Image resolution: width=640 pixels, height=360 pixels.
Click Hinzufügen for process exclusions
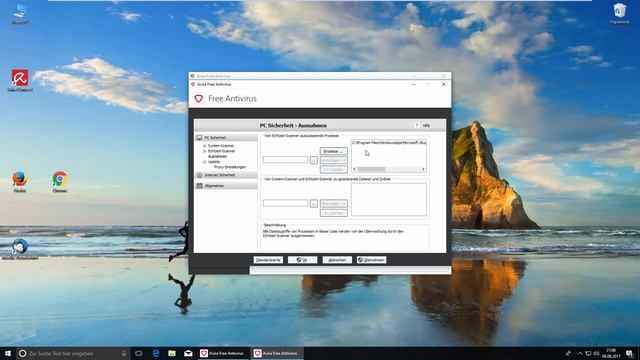(x=333, y=160)
